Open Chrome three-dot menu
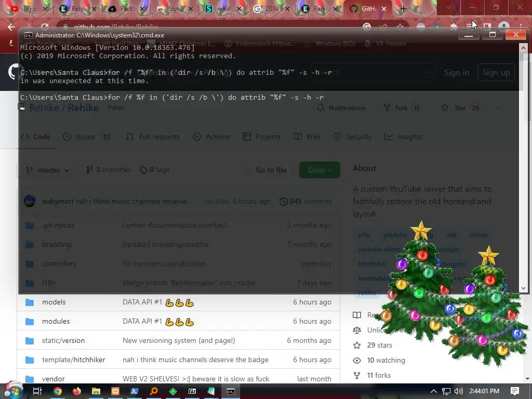532x399 pixels. (x=521, y=27)
